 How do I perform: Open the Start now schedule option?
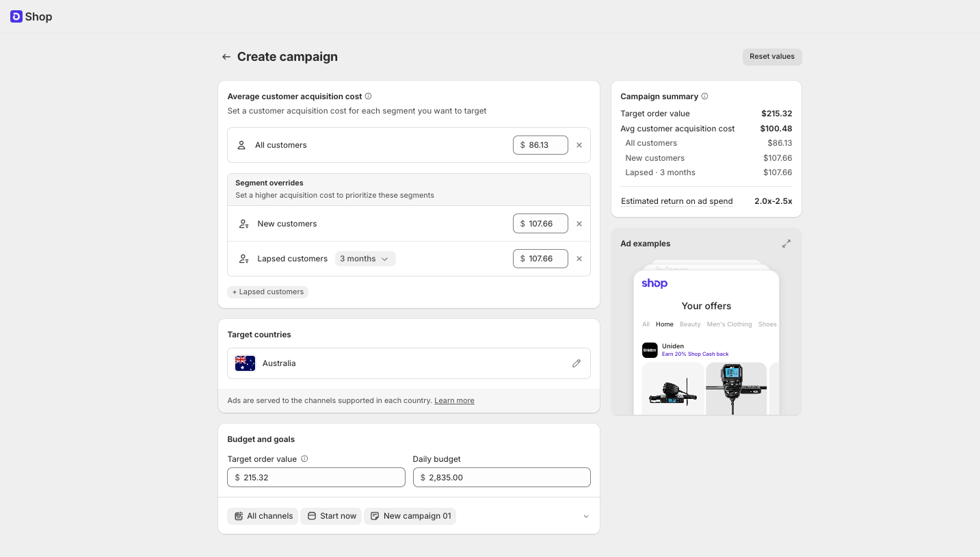pyautogui.click(x=331, y=516)
